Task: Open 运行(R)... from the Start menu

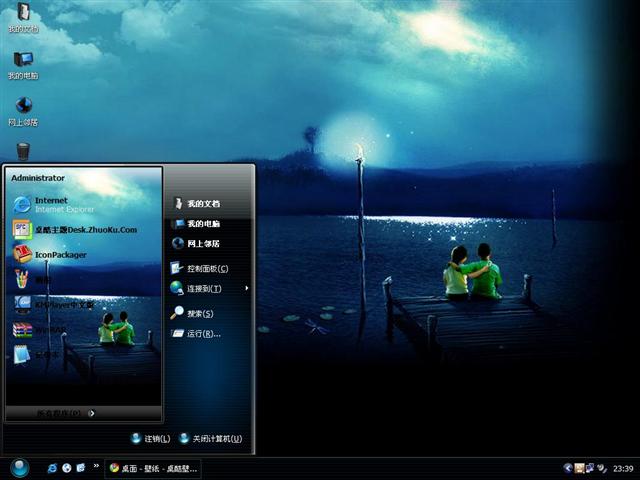Action: pos(203,333)
